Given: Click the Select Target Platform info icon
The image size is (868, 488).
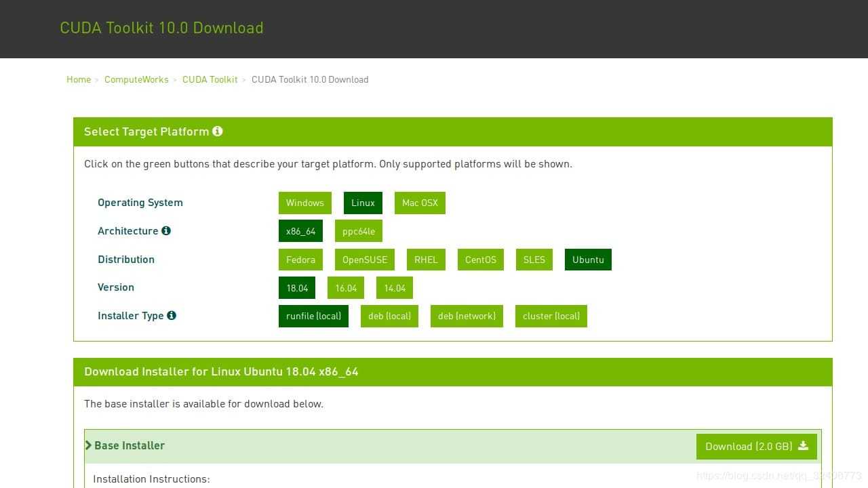Looking at the screenshot, I should tap(218, 131).
